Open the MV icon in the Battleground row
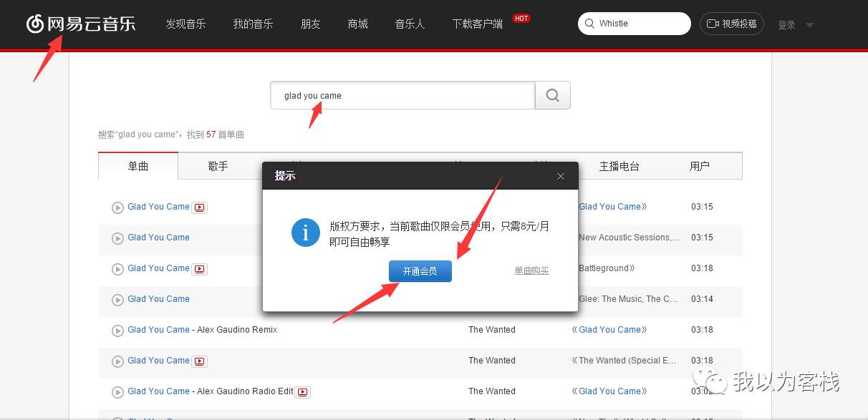The image size is (868, 420). pyautogui.click(x=200, y=269)
